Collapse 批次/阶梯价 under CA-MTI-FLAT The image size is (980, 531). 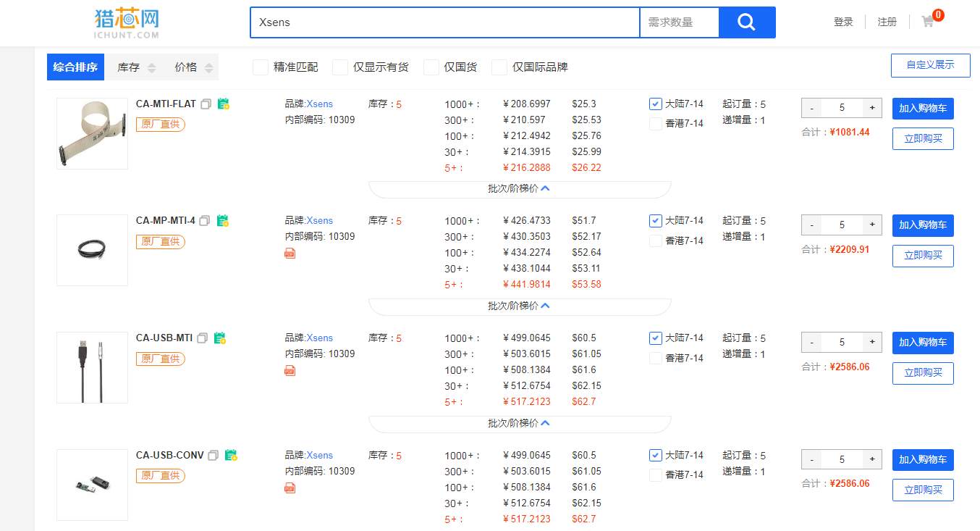tap(520, 188)
